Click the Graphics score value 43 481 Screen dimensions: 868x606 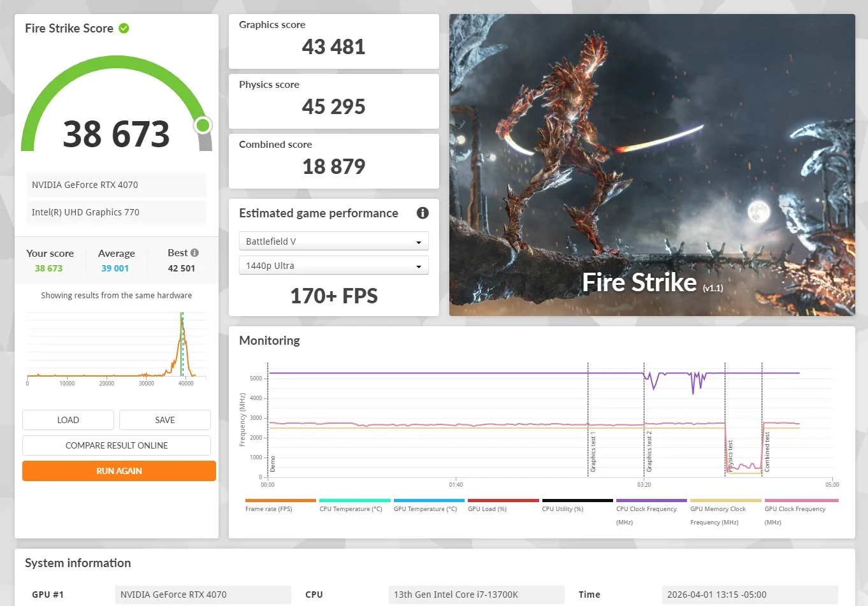[334, 47]
